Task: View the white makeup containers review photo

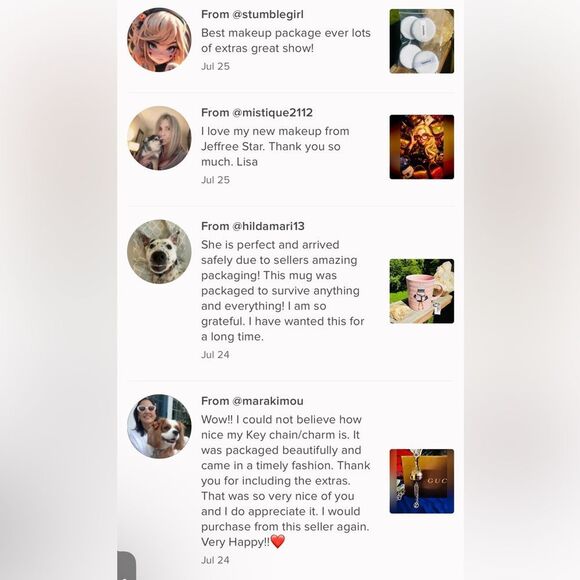Action: point(422,41)
